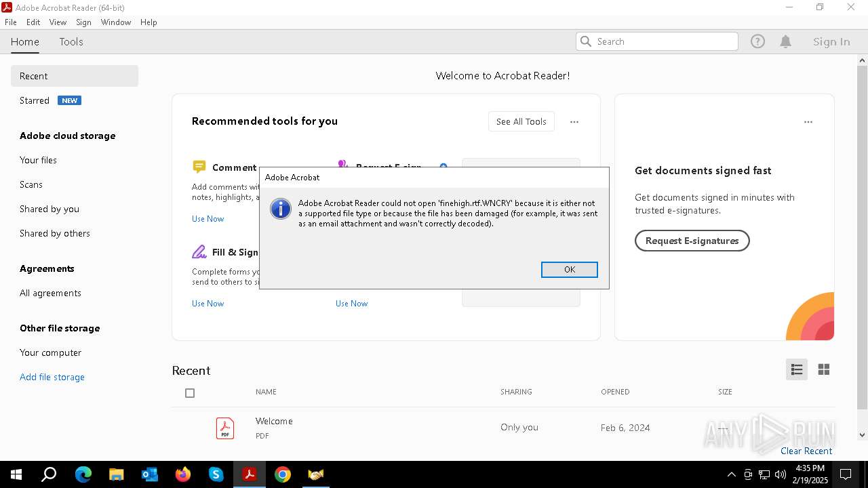Open the Edit menu
The width and height of the screenshot is (868, 488).
click(x=33, y=22)
